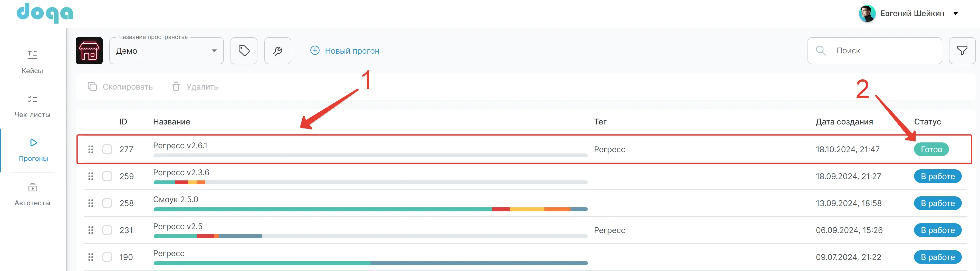Click drag handle of run 277
980x271 pixels.
(91, 149)
